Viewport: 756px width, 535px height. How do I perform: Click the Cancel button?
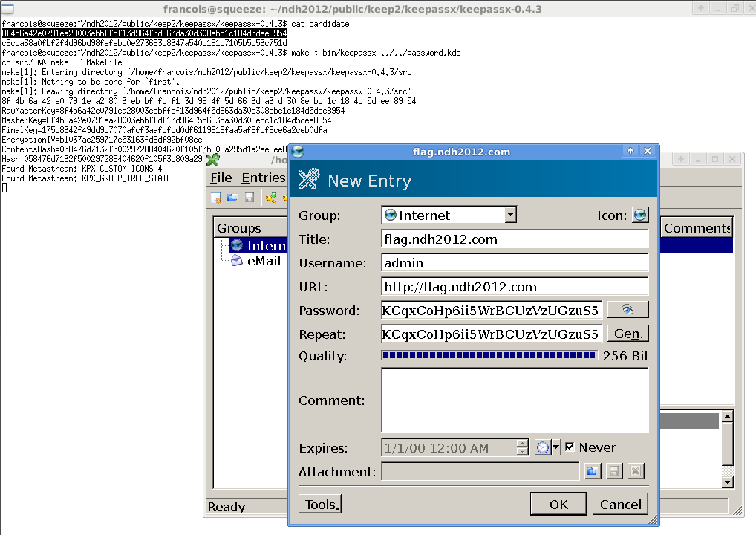(x=621, y=504)
